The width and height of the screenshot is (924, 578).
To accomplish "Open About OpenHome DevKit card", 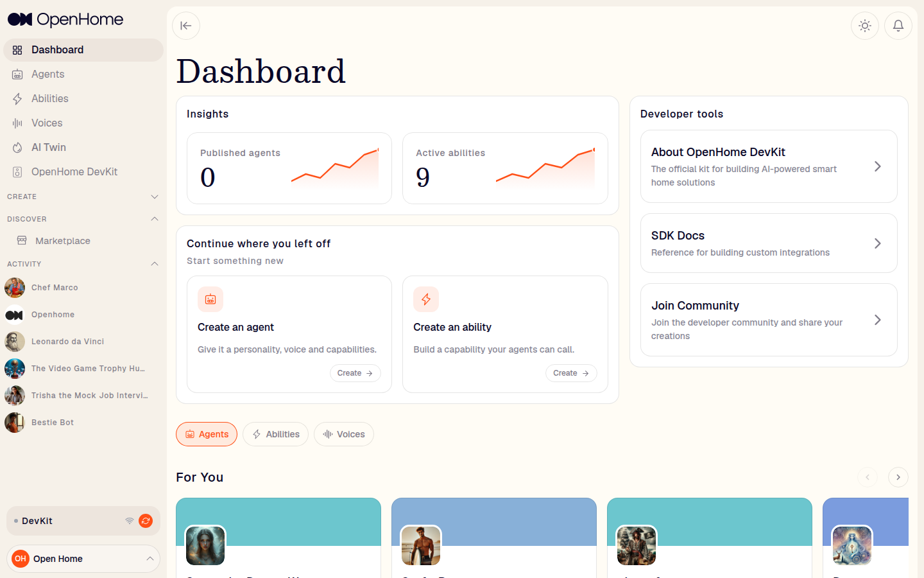I will (769, 166).
